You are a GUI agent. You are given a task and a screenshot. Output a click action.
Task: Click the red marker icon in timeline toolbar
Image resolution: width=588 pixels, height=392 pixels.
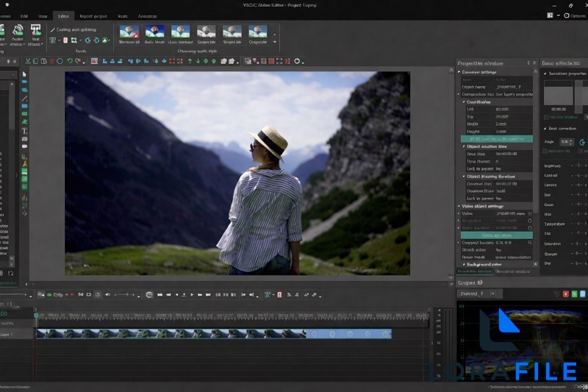tap(279, 295)
